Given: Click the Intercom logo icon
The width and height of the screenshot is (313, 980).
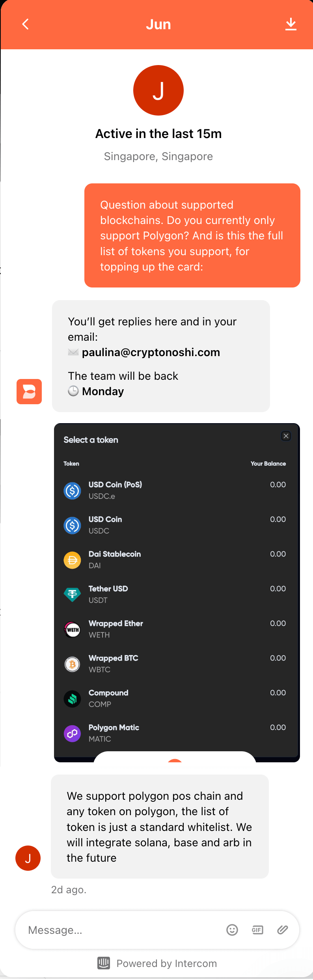Looking at the screenshot, I should tap(104, 963).
